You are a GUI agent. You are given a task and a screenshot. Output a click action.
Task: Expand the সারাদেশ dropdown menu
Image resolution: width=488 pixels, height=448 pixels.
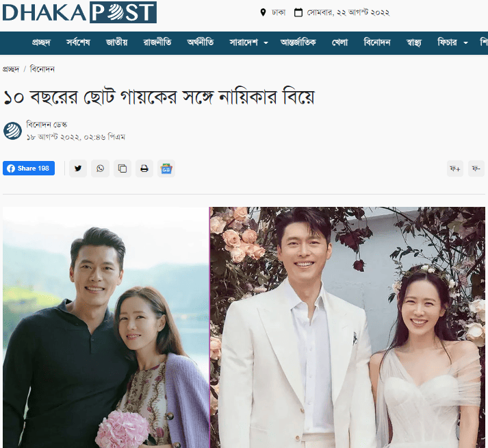[248, 42]
